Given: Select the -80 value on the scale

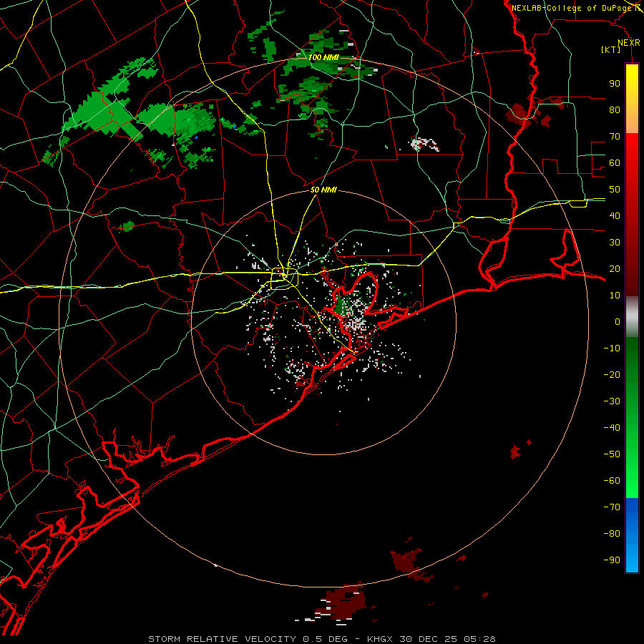Looking at the screenshot, I should (x=612, y=534).
